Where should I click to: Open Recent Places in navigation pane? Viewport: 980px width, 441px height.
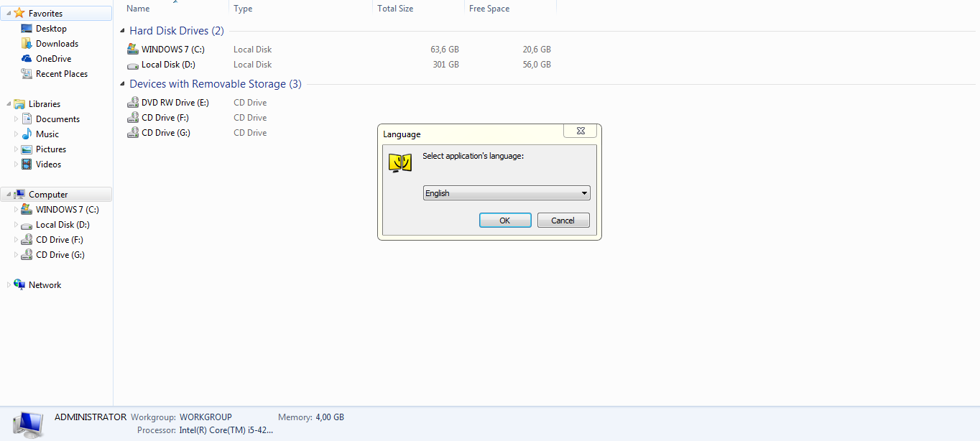pyautogui.click(x=62, y=74)
